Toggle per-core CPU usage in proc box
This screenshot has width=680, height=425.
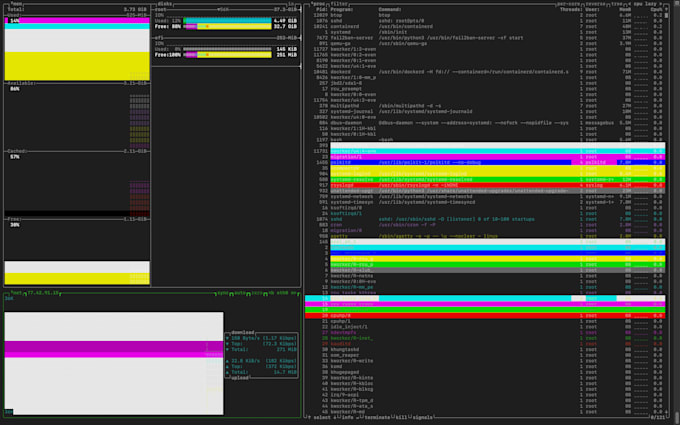(x=569, y=3)
